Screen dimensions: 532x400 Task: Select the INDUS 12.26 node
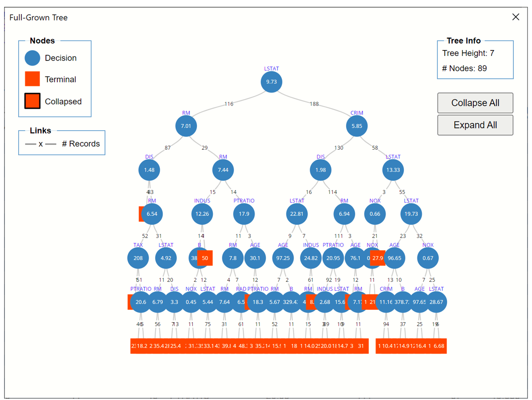[202, 214]
